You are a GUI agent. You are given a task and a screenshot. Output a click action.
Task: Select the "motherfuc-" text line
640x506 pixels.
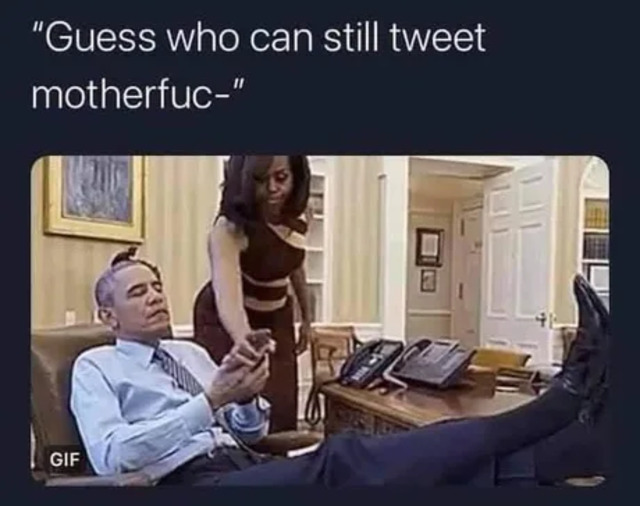point(138,95)
